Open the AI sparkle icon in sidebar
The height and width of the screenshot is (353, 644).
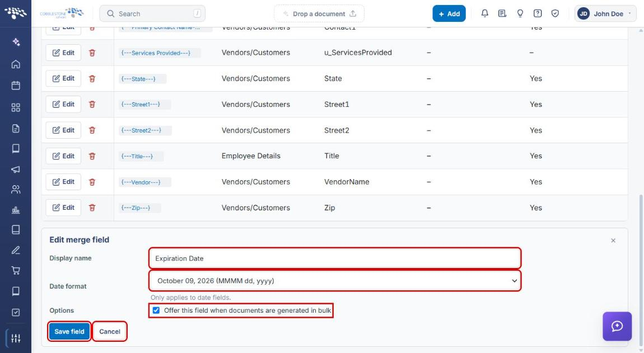click(x=16, y=42)
